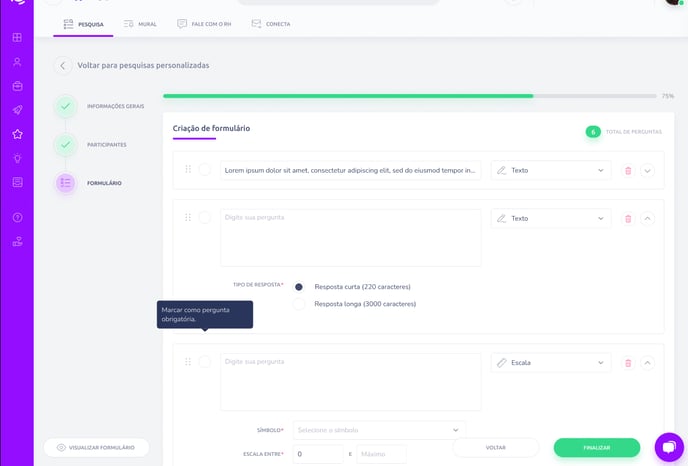The width and height of the screenshot is (688, 466).
Task: Open the briefcase icon in the sidebar
Action: click(x=17, y=86)
